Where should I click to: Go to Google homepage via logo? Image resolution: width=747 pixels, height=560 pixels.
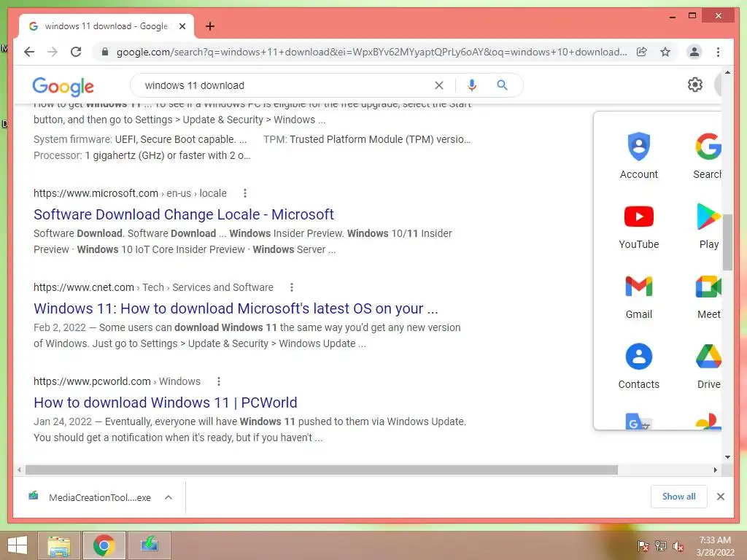pos(63,86)
